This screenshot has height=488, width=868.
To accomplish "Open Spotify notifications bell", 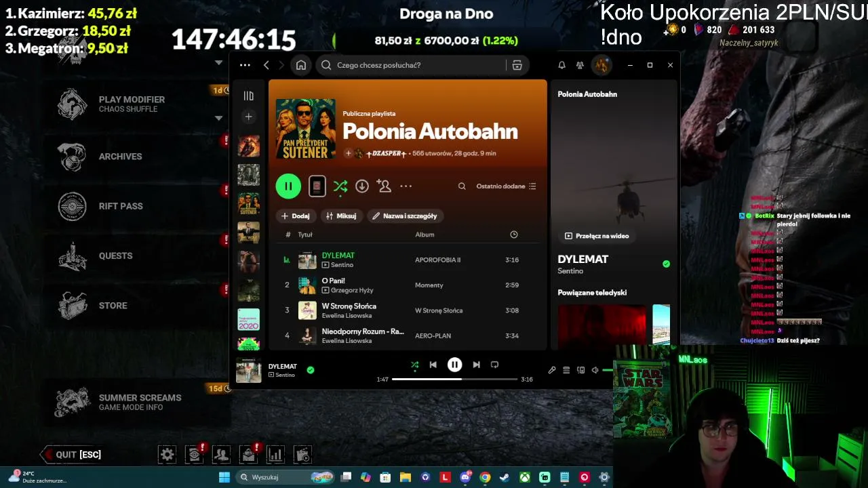I will coord(561,65).
